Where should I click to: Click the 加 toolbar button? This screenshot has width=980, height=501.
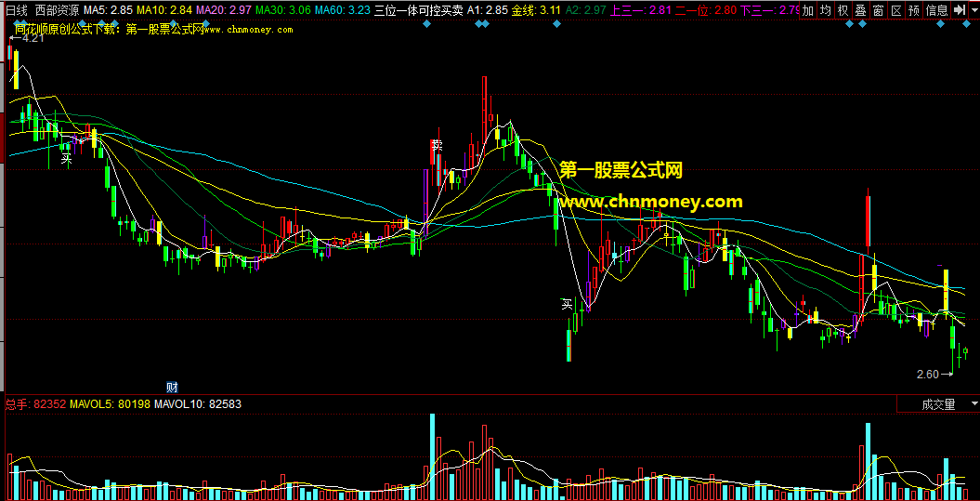pos(808,10)
